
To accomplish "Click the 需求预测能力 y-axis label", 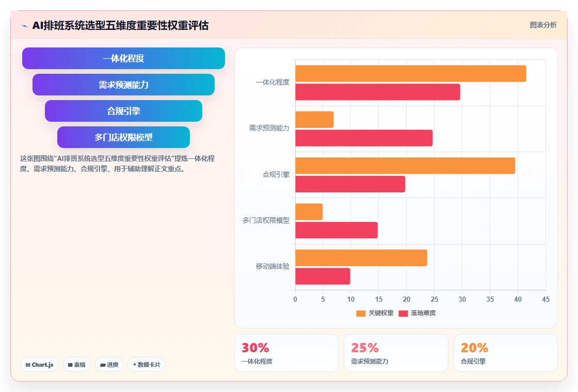I will tap(269, 128).
